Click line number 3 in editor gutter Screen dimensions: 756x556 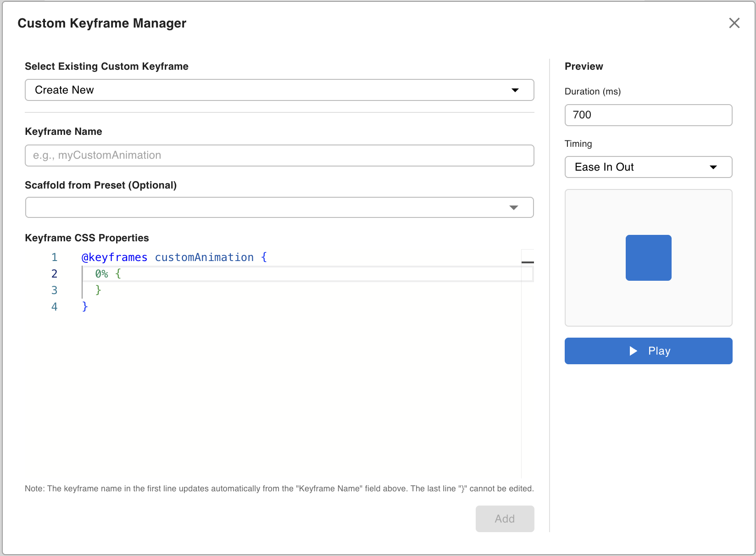click(x=54, y=290)
